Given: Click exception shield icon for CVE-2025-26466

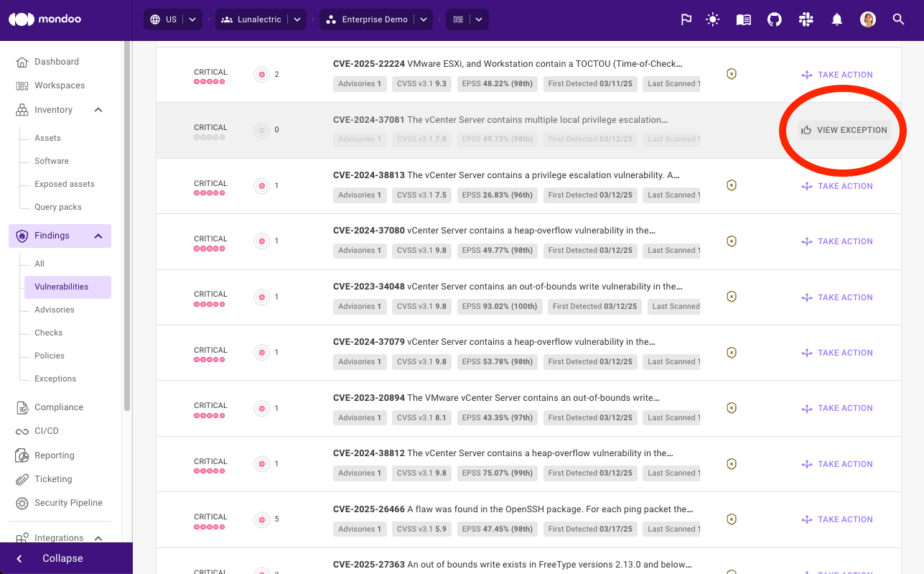Looking at the screenshot, I should 732,519.
